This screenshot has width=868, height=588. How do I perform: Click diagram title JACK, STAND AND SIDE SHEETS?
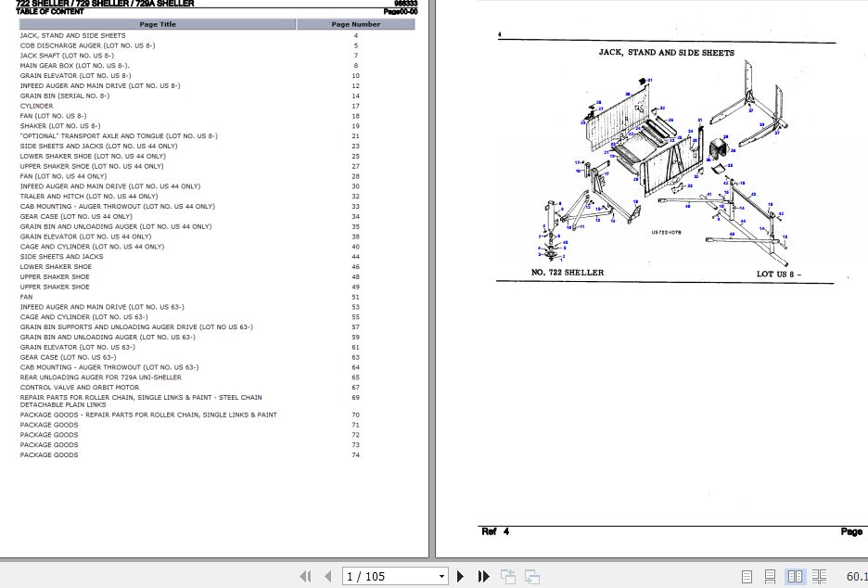667,53
